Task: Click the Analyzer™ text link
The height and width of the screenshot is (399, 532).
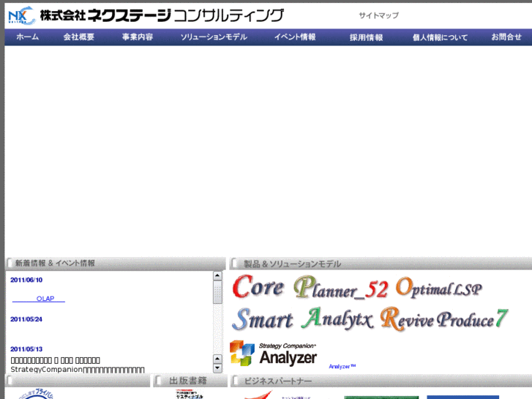Action: click(342, 366)
